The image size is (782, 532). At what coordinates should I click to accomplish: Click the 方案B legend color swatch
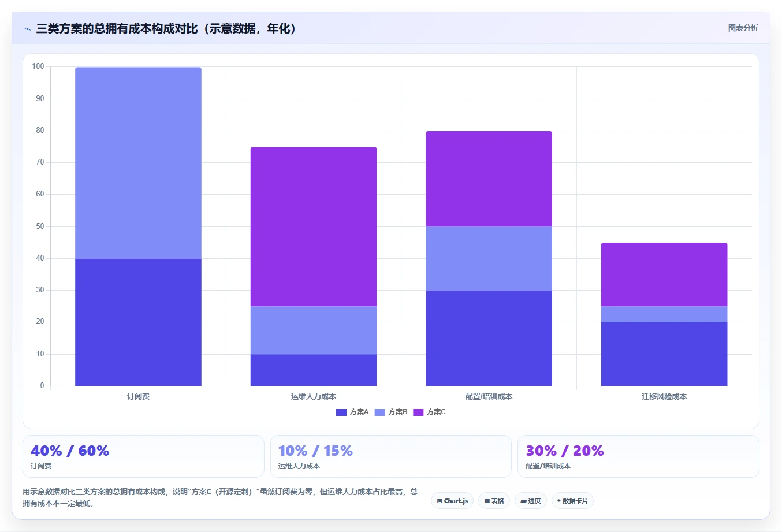[x=380, y=412]
